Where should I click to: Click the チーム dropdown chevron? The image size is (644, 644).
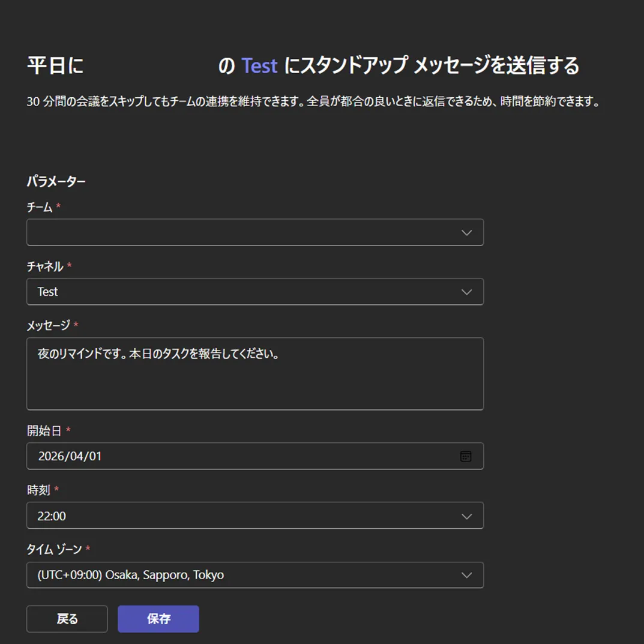click(466, 232)
